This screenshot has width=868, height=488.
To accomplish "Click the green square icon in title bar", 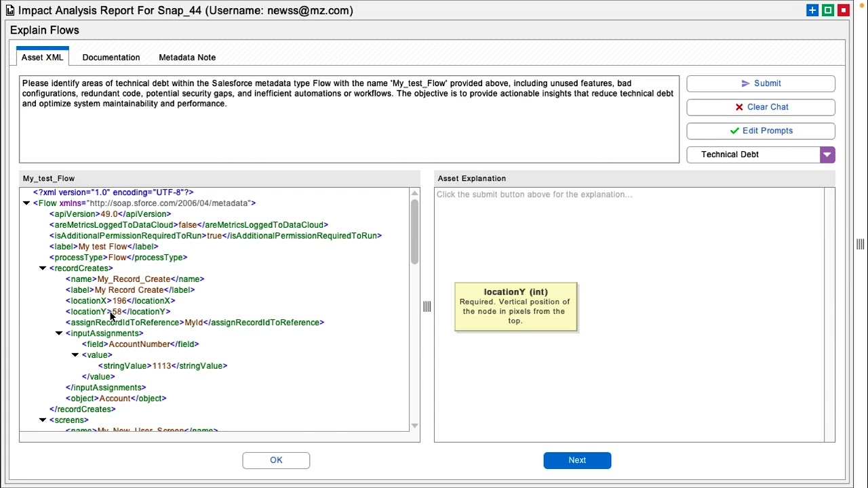I will (x=828, y=10).
